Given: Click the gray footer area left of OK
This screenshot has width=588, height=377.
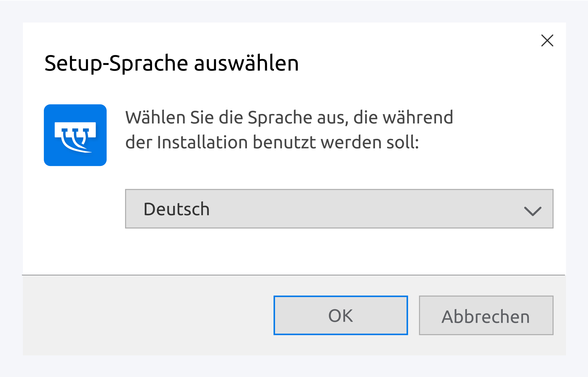Looking at the screenshot, I should click(x=147, y=315).
